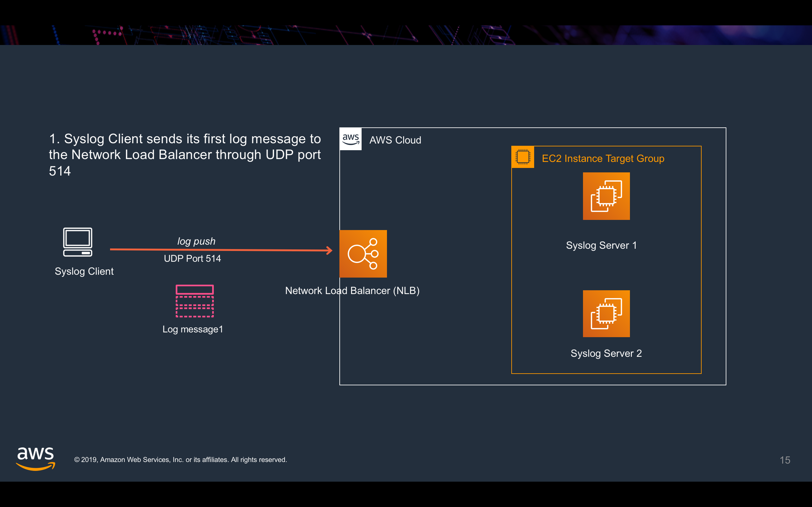Click the AWS logo in footer
Screen dimensions: 812x507
[36, 459]
